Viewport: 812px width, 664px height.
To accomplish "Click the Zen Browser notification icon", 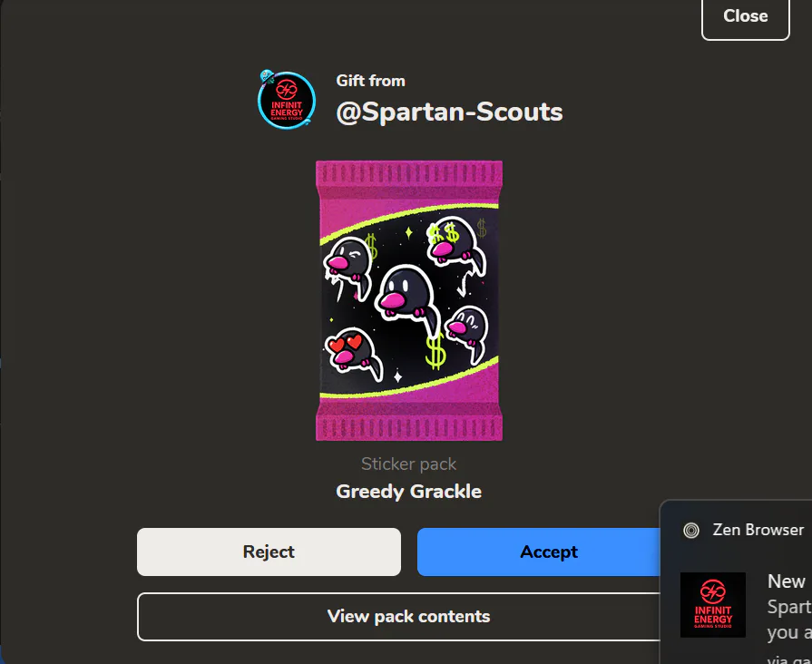I will click(691, 531).
